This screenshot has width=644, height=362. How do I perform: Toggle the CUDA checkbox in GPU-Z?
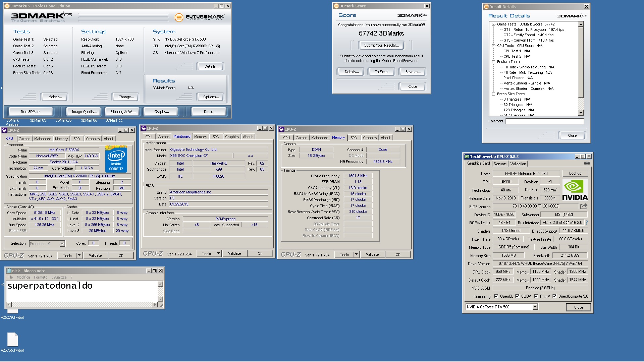pyautogui.click(x=517, y=296)
